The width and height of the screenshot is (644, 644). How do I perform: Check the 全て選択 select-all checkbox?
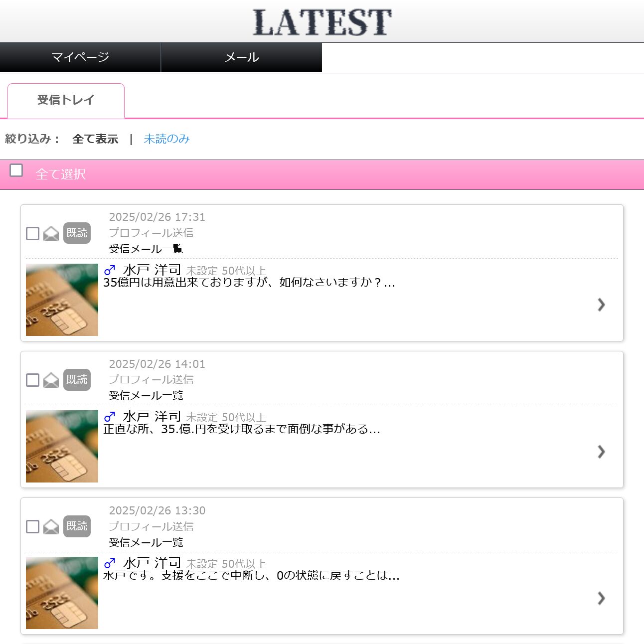click(16, 170)
